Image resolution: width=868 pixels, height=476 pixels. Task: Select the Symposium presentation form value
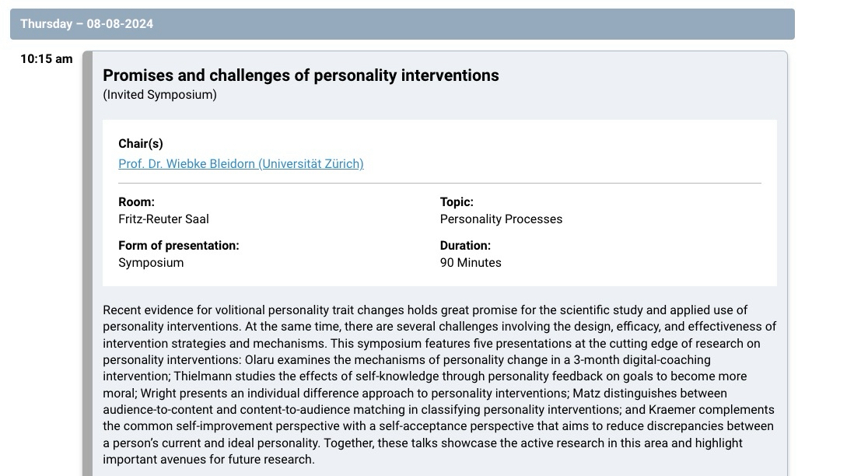coord(151,263)
